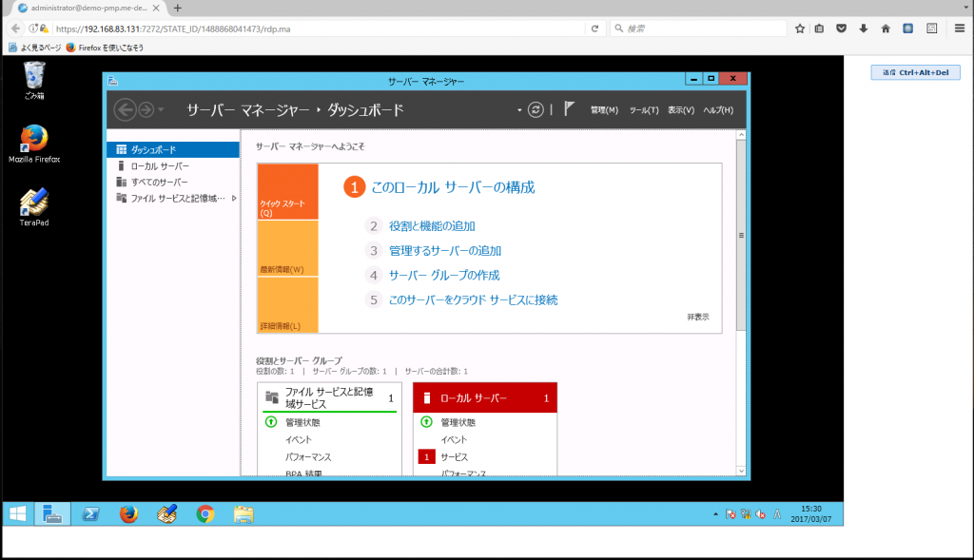Launch TeraPad from the taskbar

pos(167,514)
